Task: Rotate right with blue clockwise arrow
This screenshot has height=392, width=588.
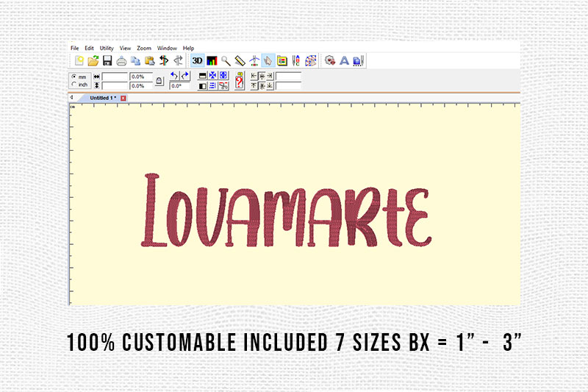Action: click(x=185, y=76)
